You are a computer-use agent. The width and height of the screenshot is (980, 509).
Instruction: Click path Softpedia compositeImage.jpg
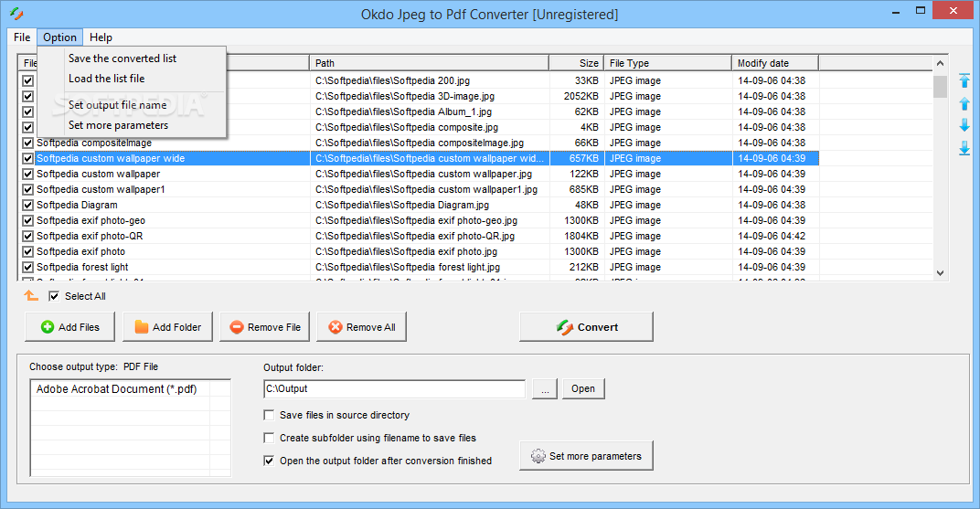420,143
